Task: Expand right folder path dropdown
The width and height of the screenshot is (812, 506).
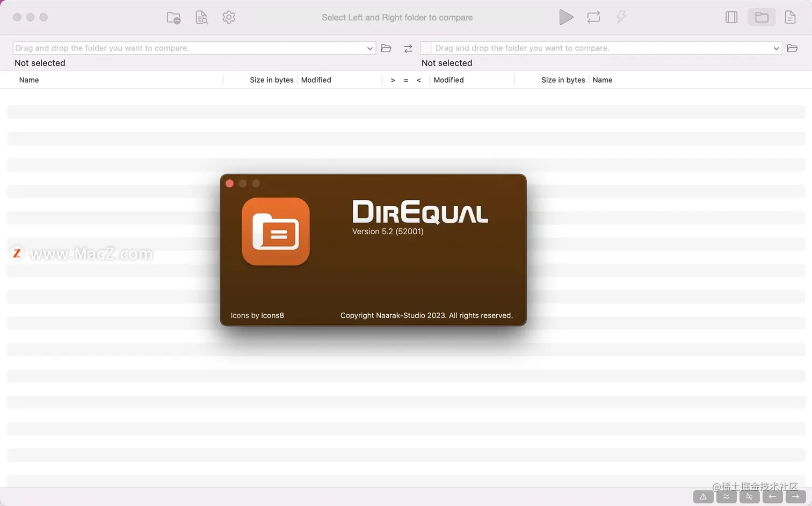Action: [x=776, y=48]
